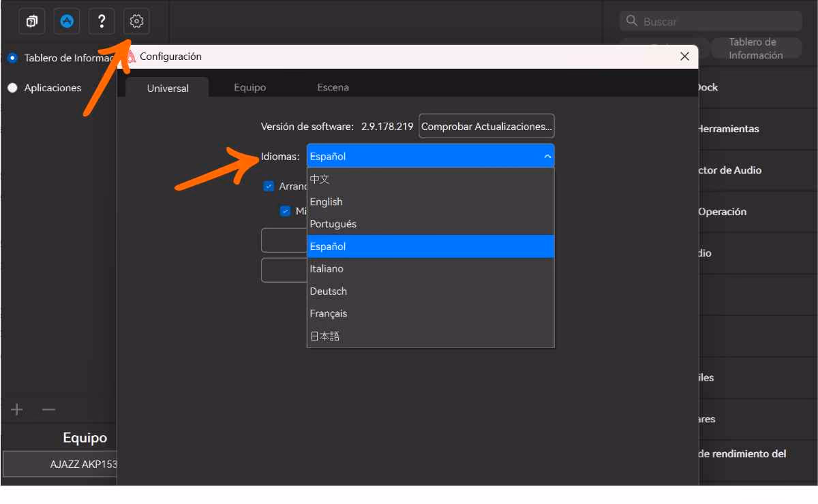Choose highlighted Español in the language list
This screenshot has height=504, width=818.
(430, 247)
